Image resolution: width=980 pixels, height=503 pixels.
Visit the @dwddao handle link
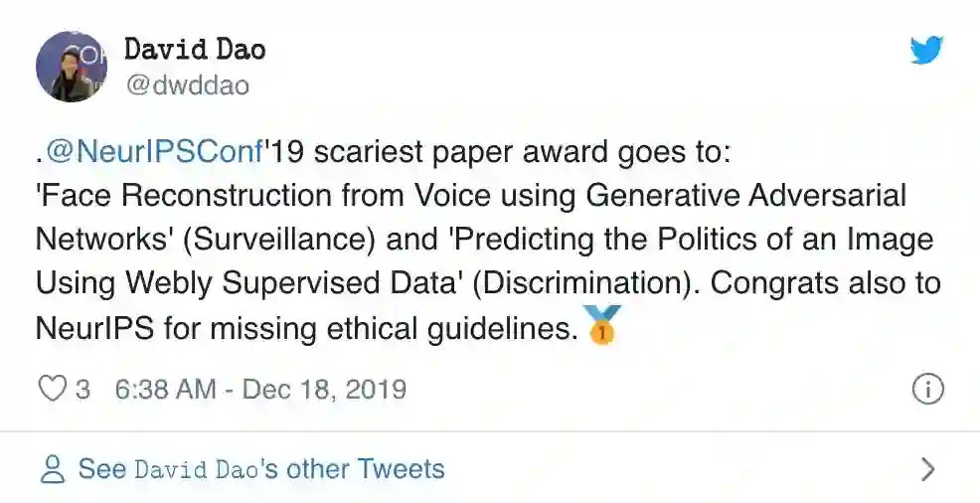coord(186,85)
